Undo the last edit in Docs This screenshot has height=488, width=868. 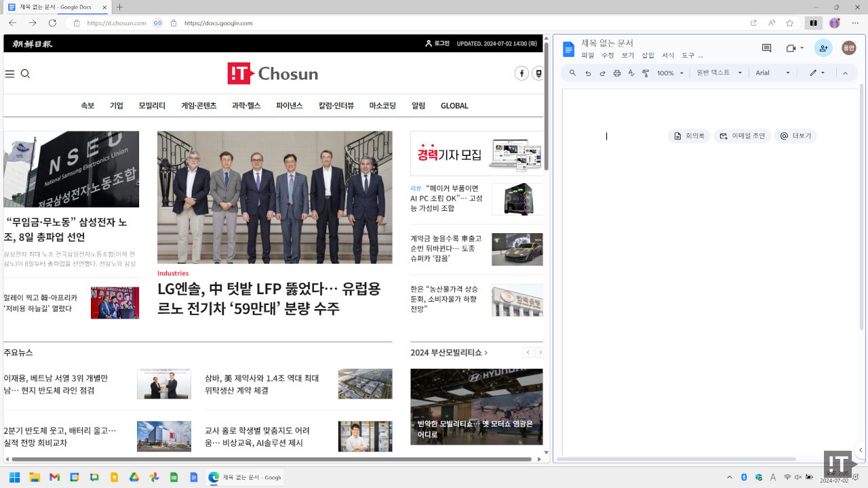588,73
